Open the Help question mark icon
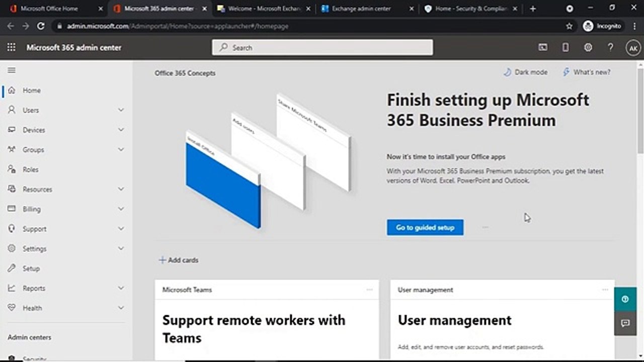 610,47
